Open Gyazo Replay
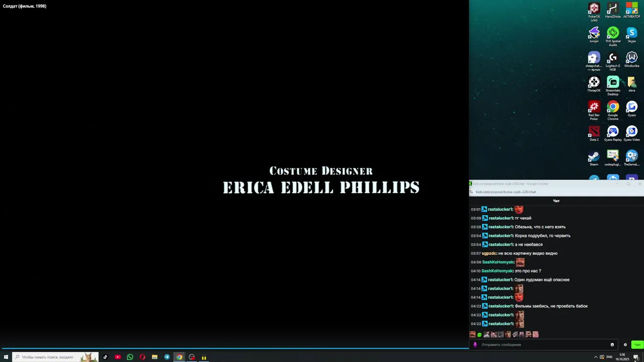Viewport: 644px width, 362px height. pos(613,134)
